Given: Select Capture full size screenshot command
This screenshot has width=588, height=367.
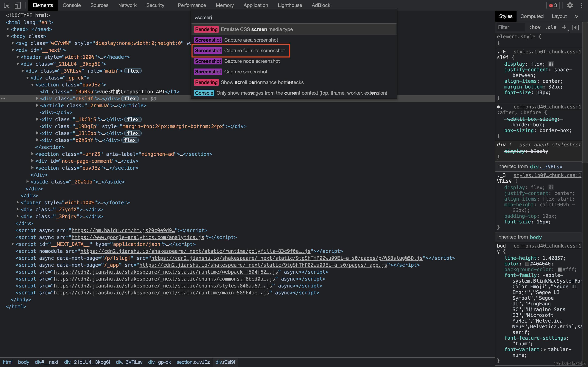Looking at the screenshot, I should 254,51.
